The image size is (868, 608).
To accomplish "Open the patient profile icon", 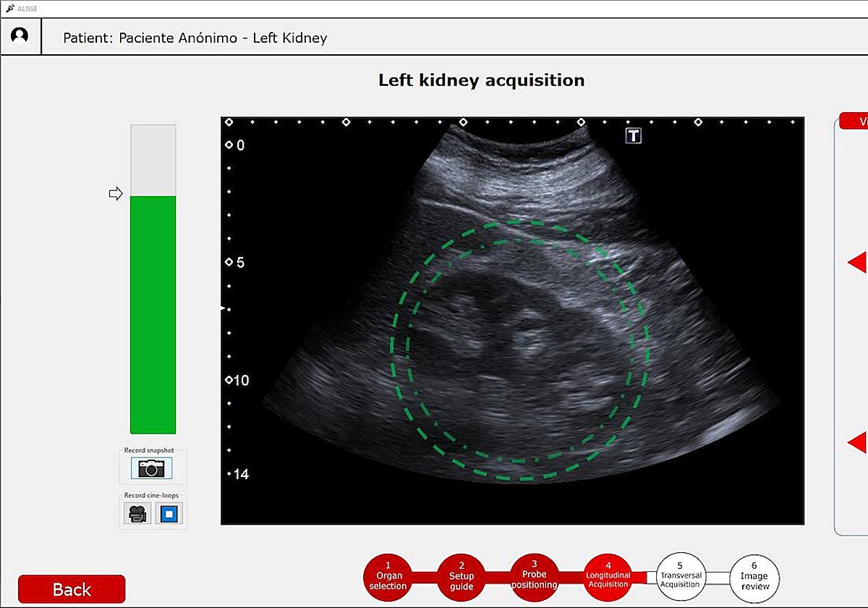I will pos(20,35).
